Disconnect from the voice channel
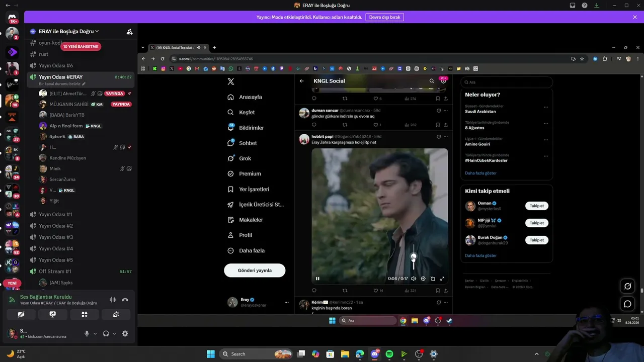The height and width of the screenshot is (362, 644). pyautogui.click(x=125, y=300)
